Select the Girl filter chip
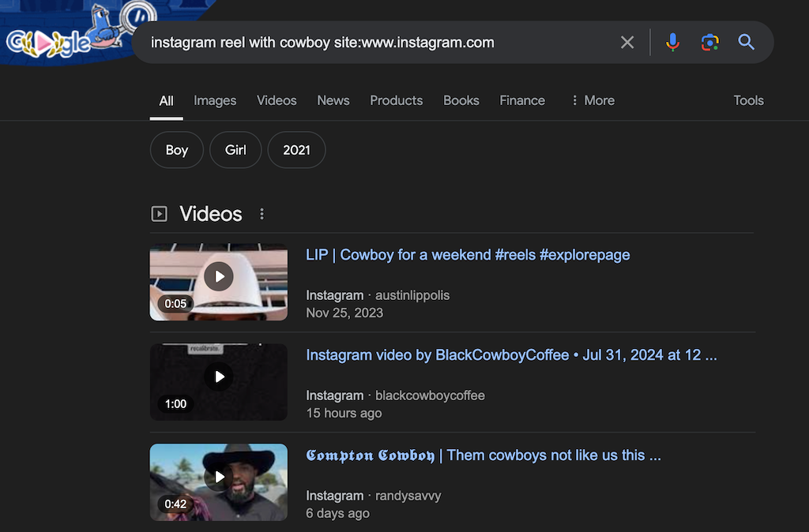This screenshot has width=809, height=532. (235, 150)
